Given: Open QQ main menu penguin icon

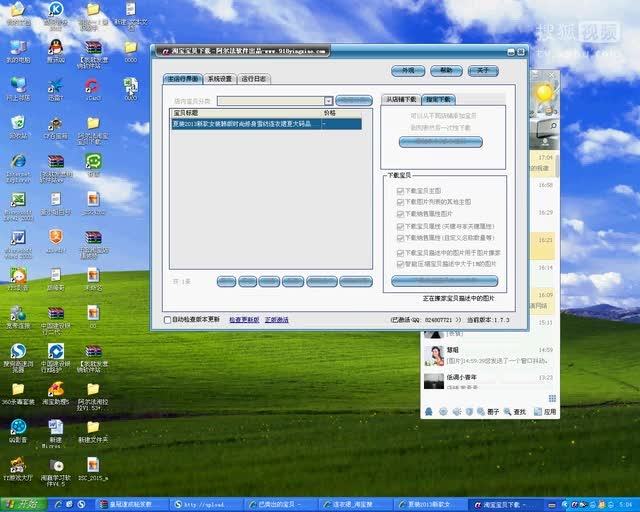Looking at the screenshot, I should pyautogui.click(x=429, y=412).
